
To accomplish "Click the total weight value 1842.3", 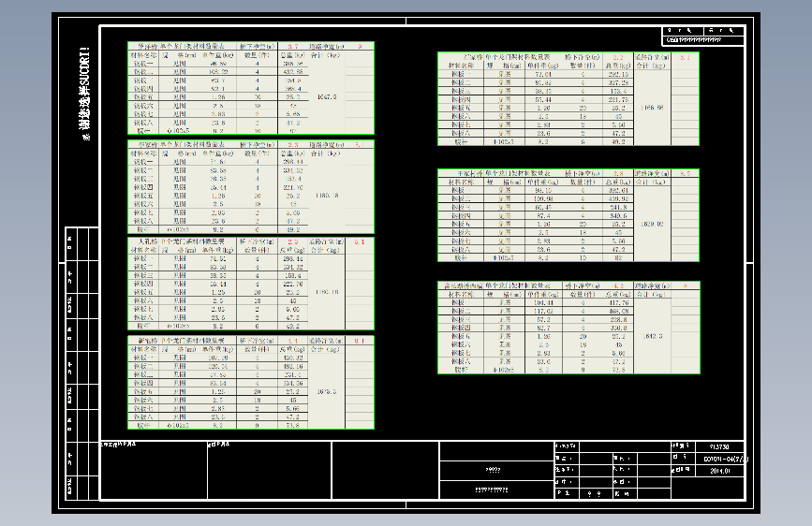I will 653,336.
